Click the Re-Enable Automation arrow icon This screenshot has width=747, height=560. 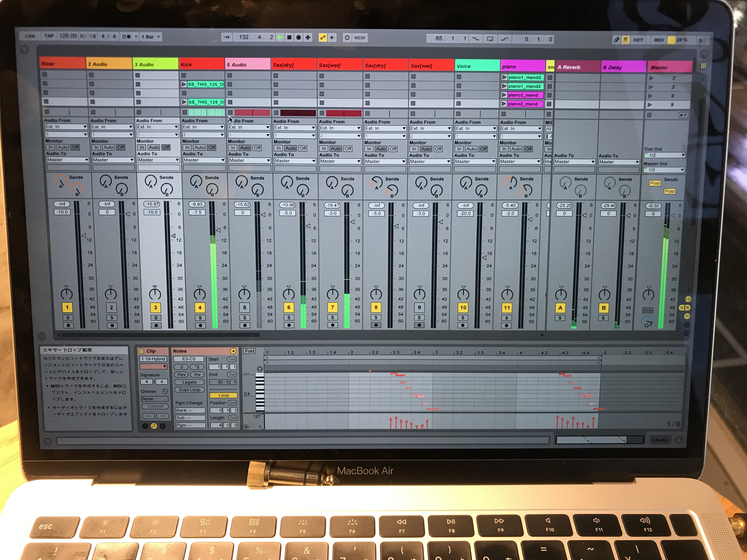332,38
